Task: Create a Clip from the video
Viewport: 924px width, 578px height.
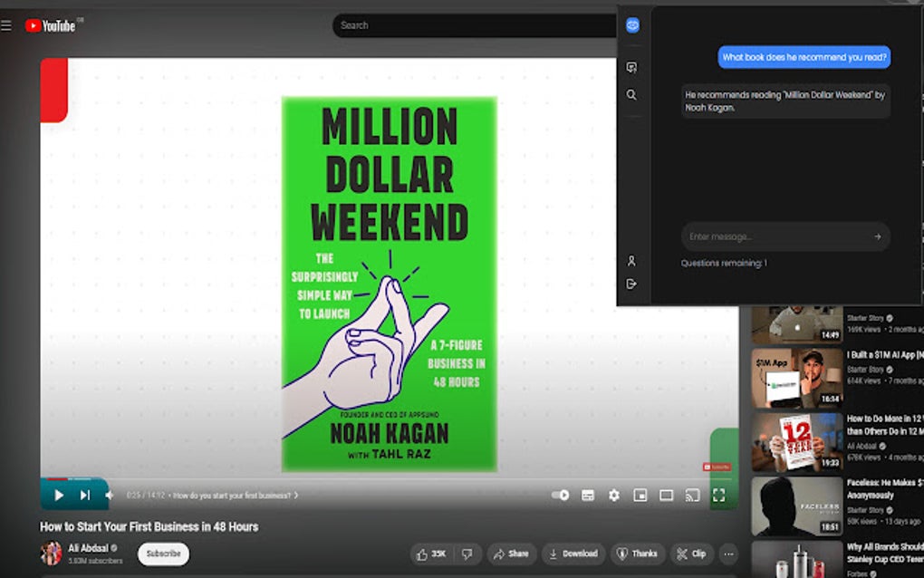Action: [692, 554]
